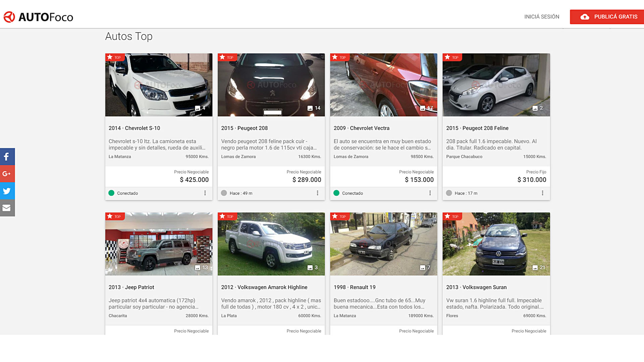This screenshot has width=644, height=362.
Task: Open the Renault 19 photo
Action: [384, 244]
